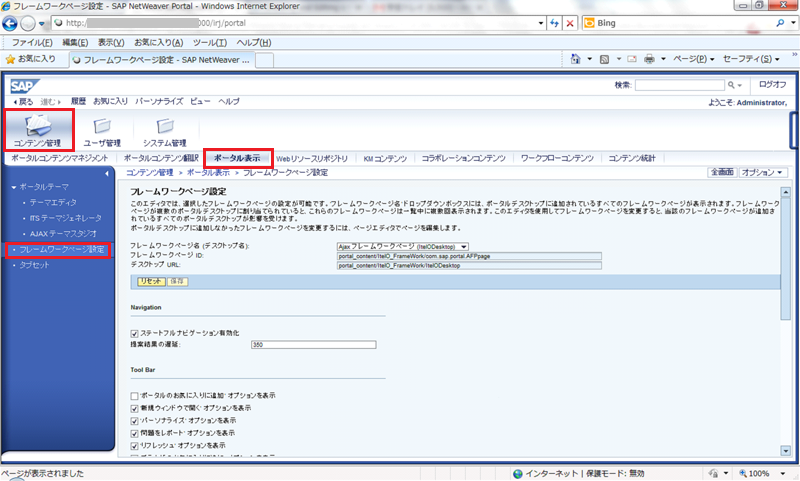Click the 履歴 link in portal header

(78, 102)
